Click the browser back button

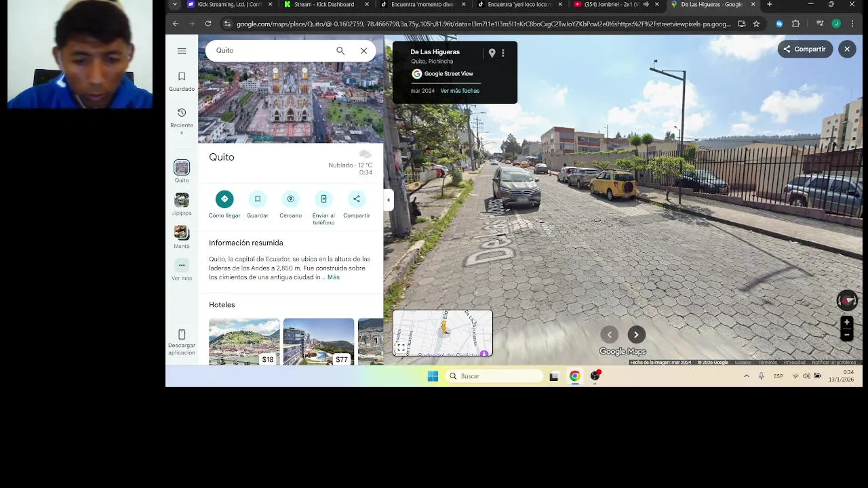(x=176, y=24)
